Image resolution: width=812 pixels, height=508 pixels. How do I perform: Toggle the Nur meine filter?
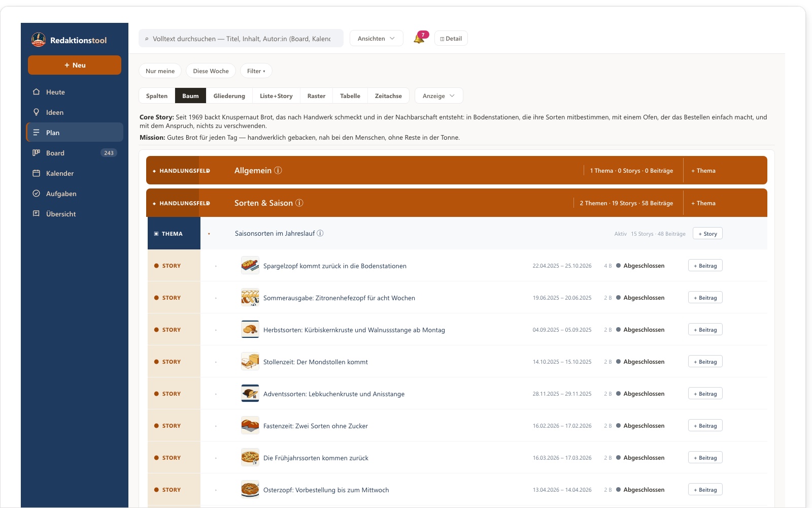click(x=160, y=71)
